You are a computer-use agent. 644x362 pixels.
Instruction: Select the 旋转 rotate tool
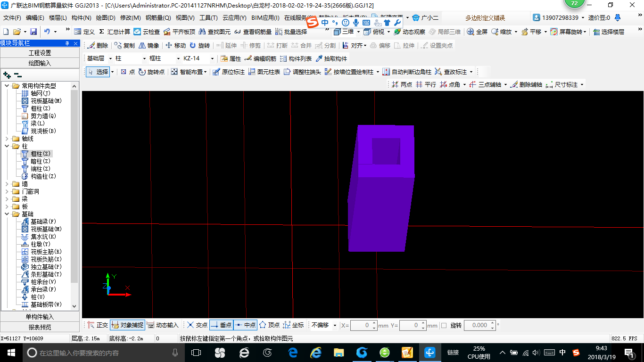click(200, 45)
